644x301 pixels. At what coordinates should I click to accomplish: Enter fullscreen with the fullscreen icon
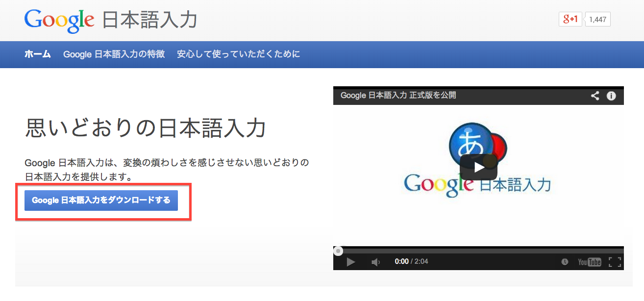[615, 262]
